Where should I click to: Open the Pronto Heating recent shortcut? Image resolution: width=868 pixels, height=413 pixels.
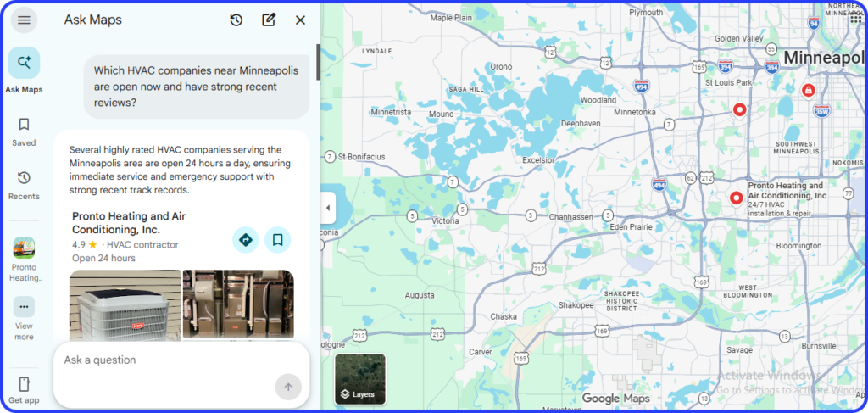(x=24, y=260)
